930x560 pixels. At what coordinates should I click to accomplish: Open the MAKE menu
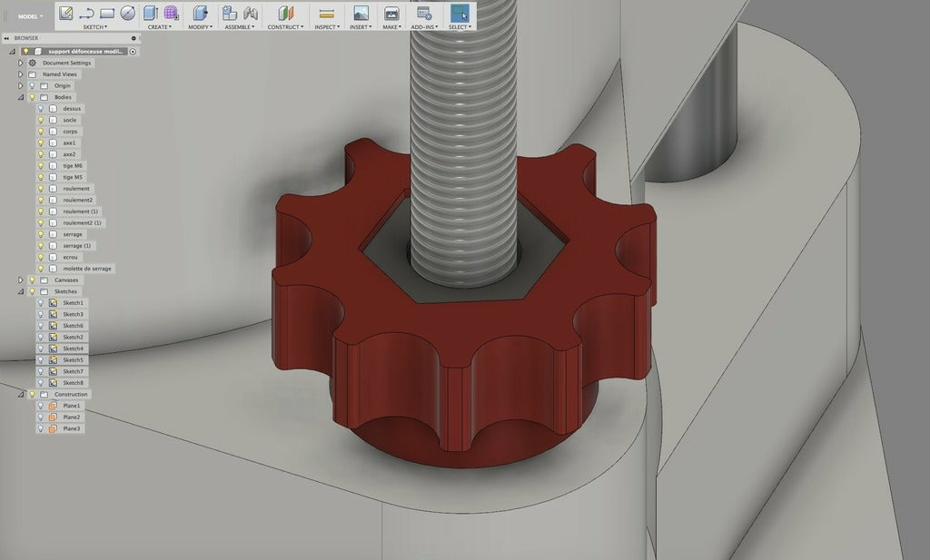coord(391,26)
